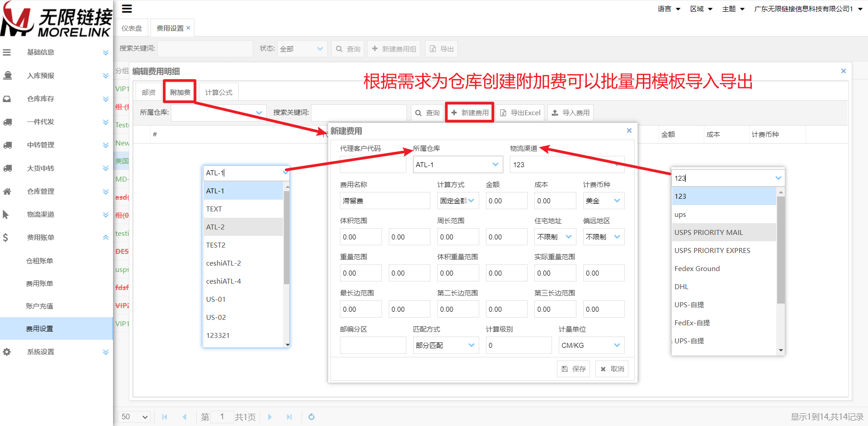The image size is (868, 426).
Task: Click the 导出Excel button
Action: pyautogui.click(x=520, y=113)
